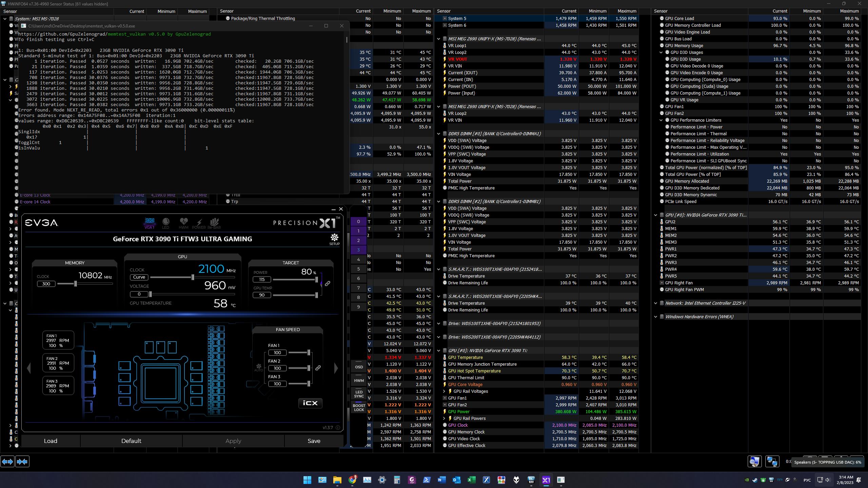This screenshot has height=488, width=868.
Task: Adjust the power target slider handle
Action: [316, 280]
